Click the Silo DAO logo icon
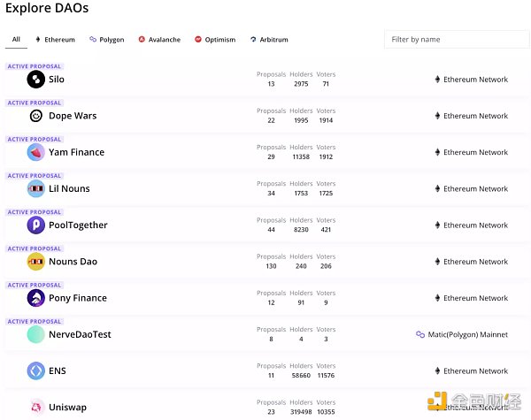Image resolution: width=531 pixels, height=420 pixels. [x=36, y=80]
